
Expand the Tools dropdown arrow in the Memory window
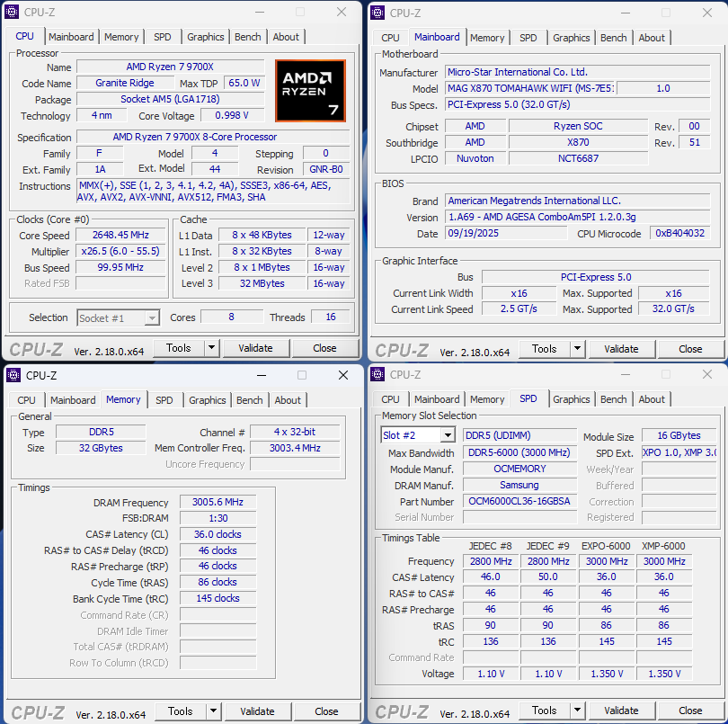click(213, 711)
